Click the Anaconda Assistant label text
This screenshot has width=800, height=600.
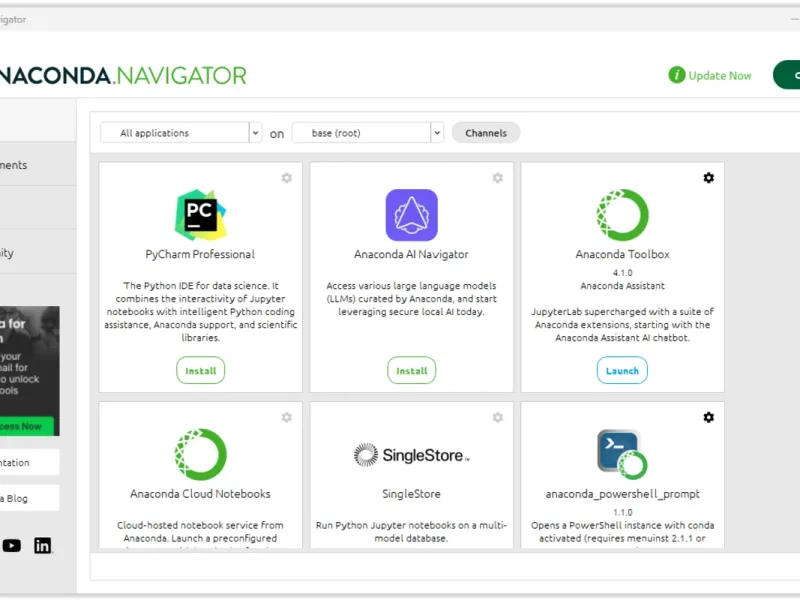(x=622, y=286)
